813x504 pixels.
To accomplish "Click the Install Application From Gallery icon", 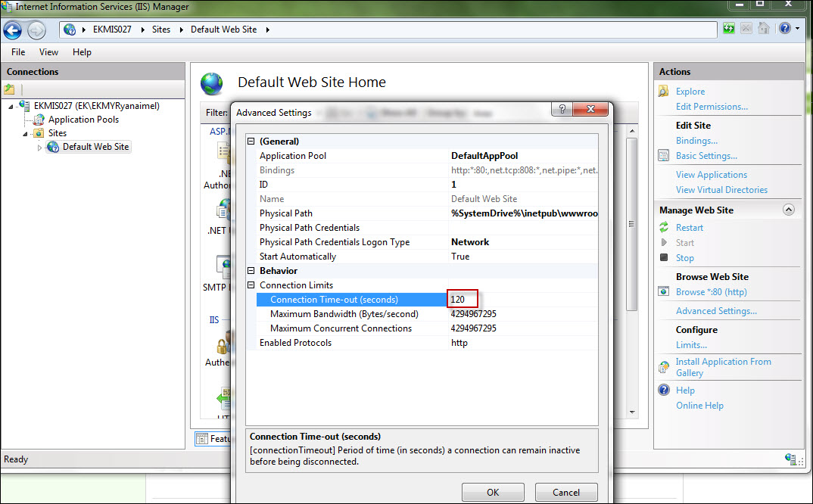I will (664, 367).
